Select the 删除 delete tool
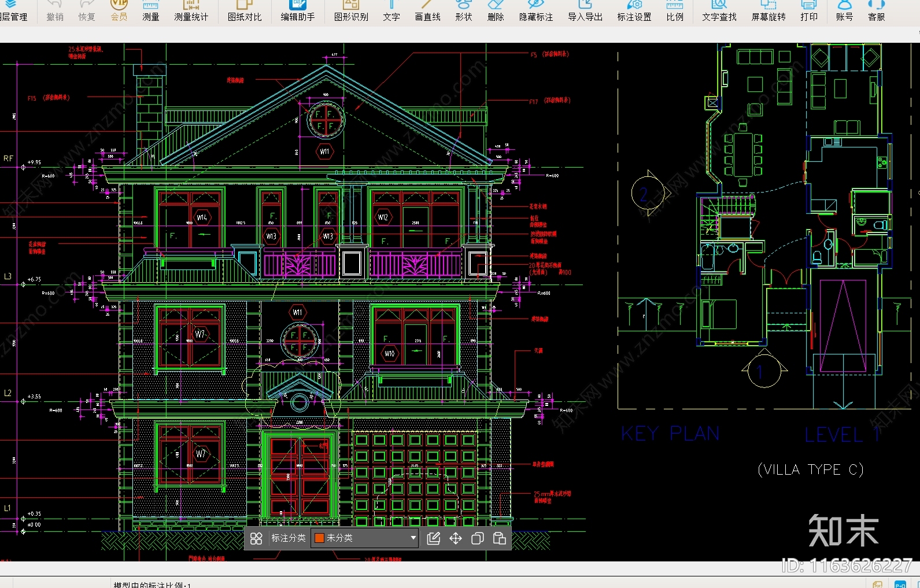920x588 pixels. point(496,12)
